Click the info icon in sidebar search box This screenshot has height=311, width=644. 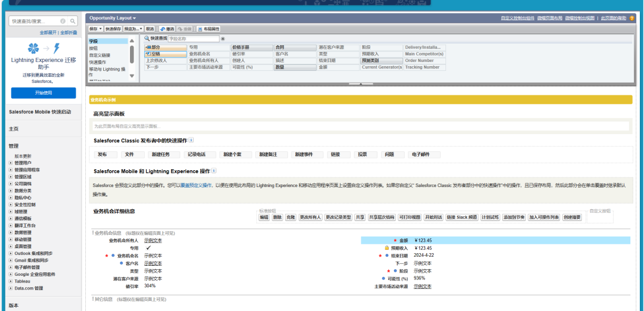pyautogui.click(x=63, y=21)
